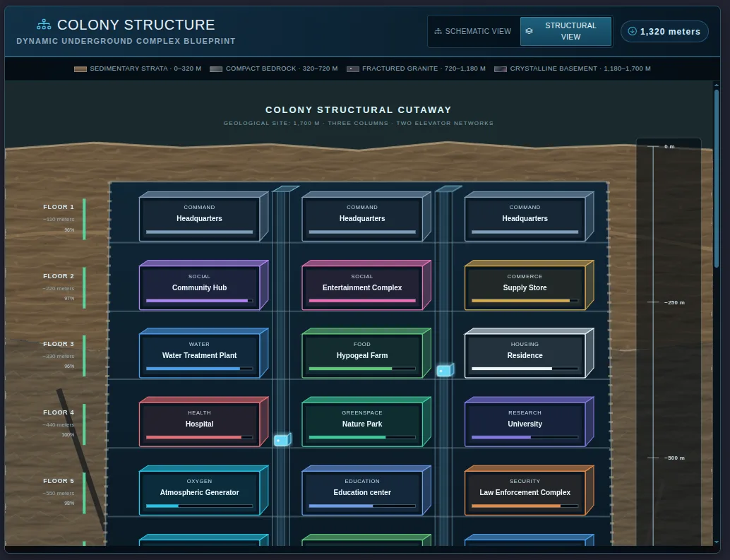Switch to Structural View

tap(566, 31)
